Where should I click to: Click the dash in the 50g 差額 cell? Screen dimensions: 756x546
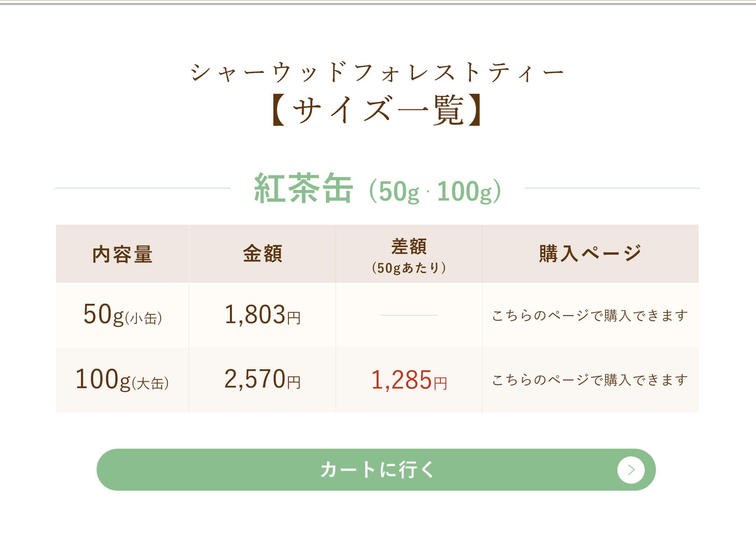point(409,315)
